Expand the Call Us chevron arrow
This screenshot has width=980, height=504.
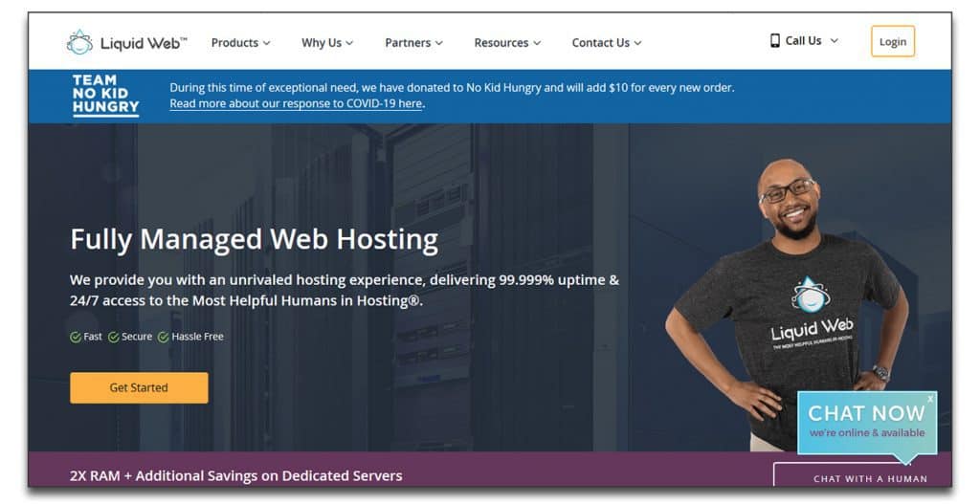pyautogui.click(x=834, y=40)
